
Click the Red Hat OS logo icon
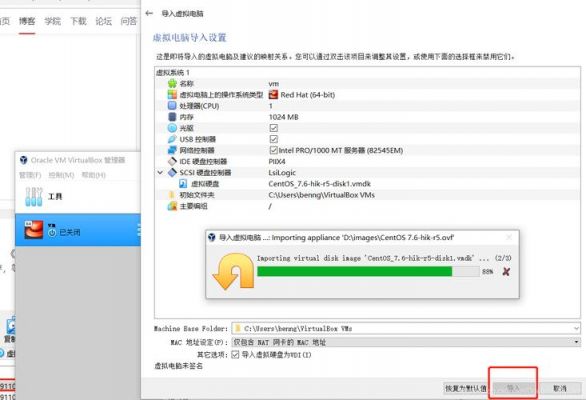[273, 95]
